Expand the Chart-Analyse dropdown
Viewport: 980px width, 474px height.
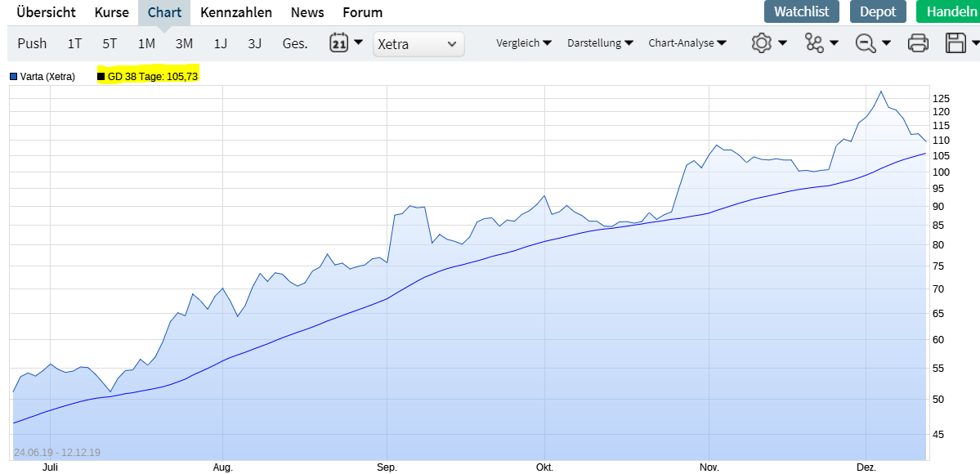pyautogui.click(x=687, y=43)
